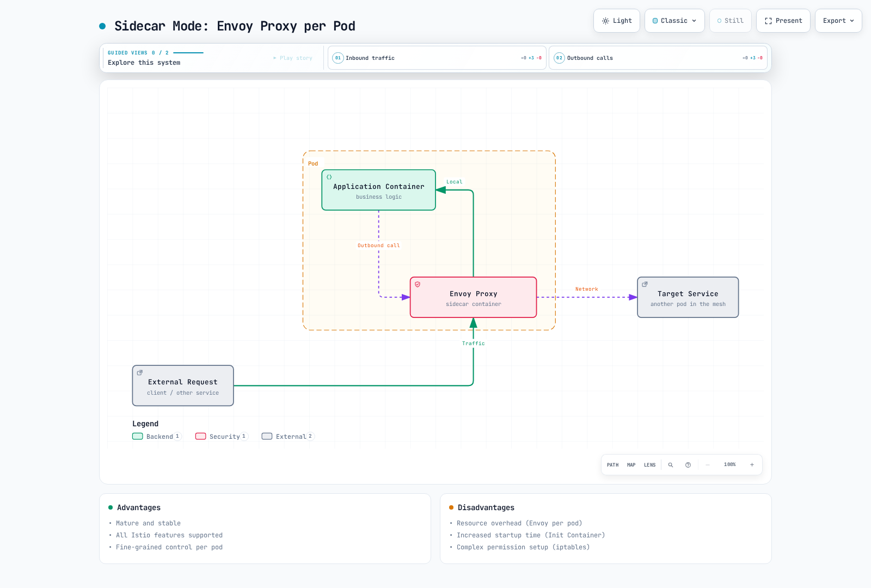Toggle the Security legend filter
Image resolution: width=871 pixels, height=588 pixels.
pyautogui.click(x=222, y=437)
